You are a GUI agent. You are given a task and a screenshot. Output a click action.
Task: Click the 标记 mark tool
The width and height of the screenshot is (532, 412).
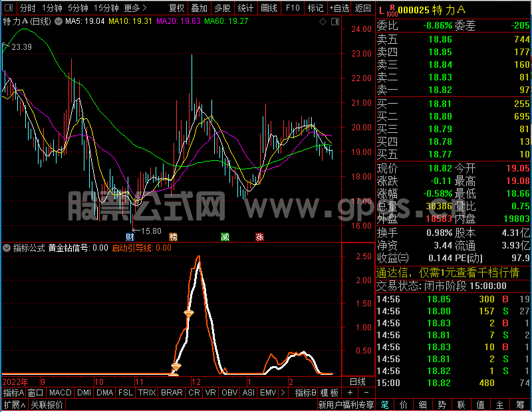[x=315, y=8]
